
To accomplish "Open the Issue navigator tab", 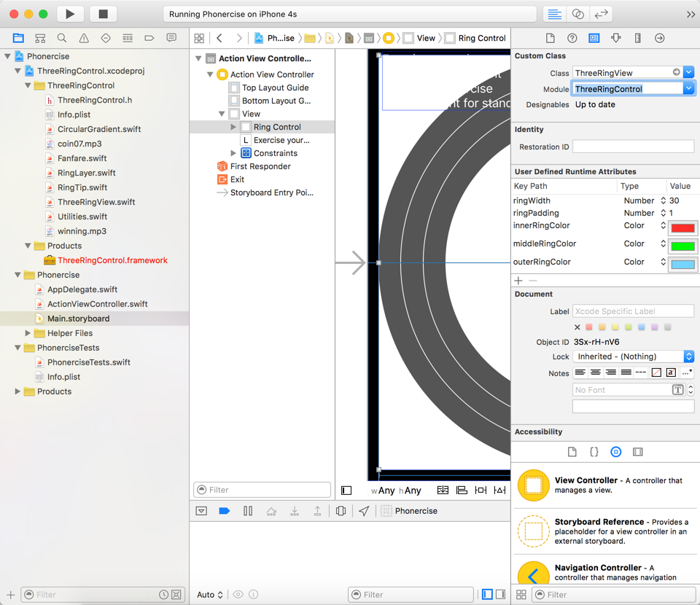I will [x=84, y=38].
